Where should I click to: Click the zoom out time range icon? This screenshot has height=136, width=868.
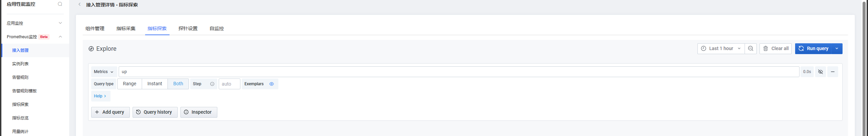(751, 49)
